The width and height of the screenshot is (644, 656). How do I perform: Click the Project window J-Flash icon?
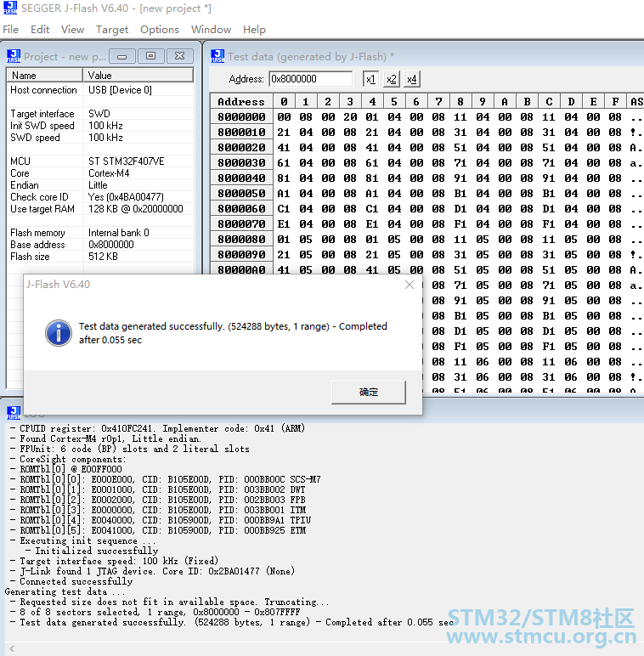[14, 56]
